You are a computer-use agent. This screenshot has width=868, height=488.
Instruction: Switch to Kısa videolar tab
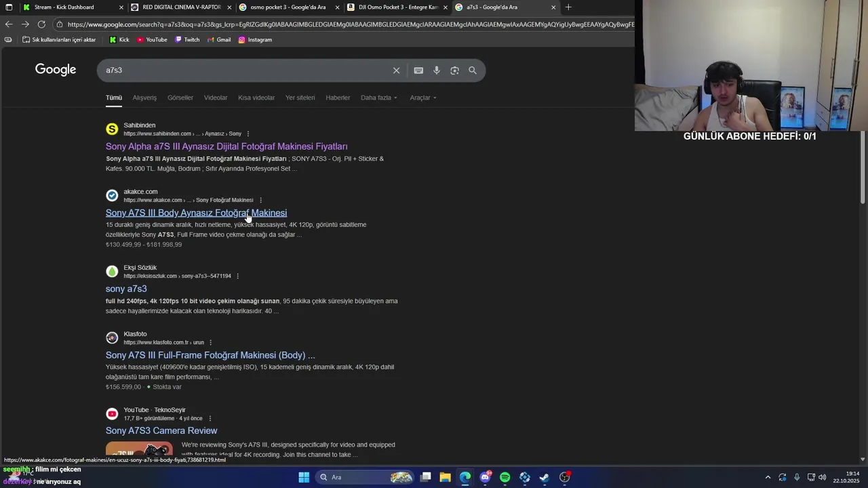256,98
